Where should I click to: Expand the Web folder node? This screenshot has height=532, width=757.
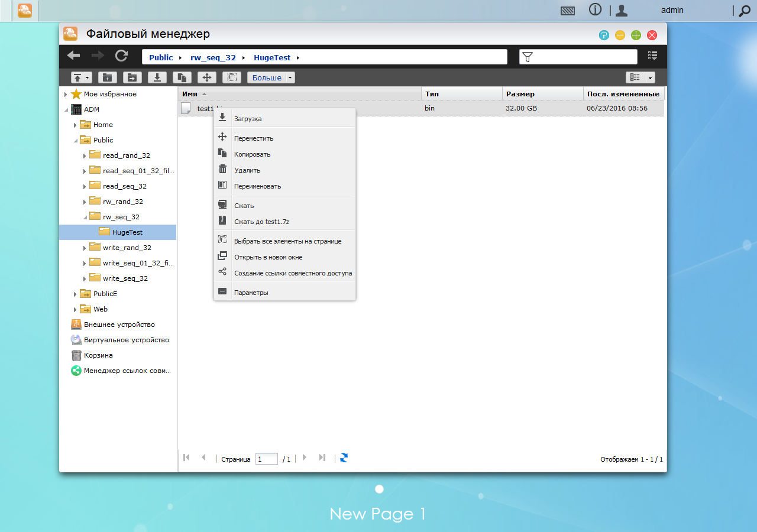point(75,309)
